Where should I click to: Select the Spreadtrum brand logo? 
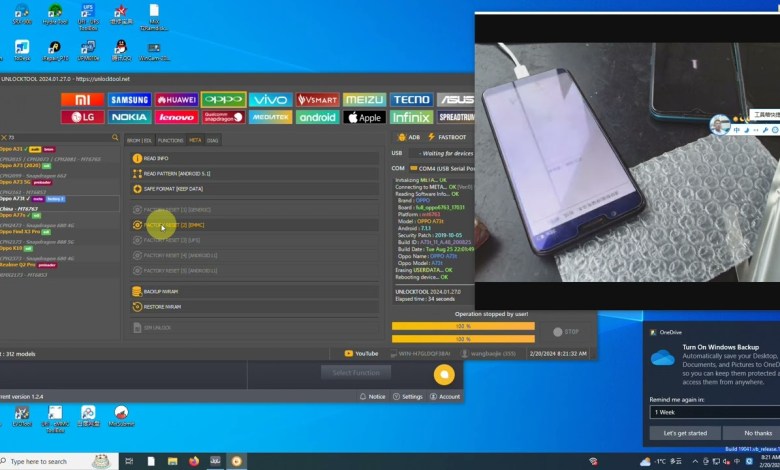[x=456, y=117]
